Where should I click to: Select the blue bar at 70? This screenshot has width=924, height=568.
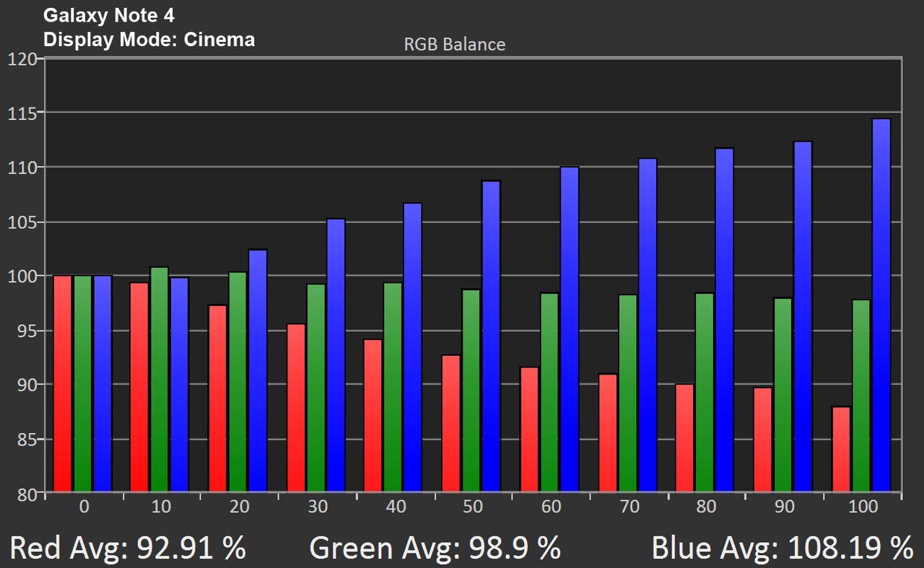point(648,325)
